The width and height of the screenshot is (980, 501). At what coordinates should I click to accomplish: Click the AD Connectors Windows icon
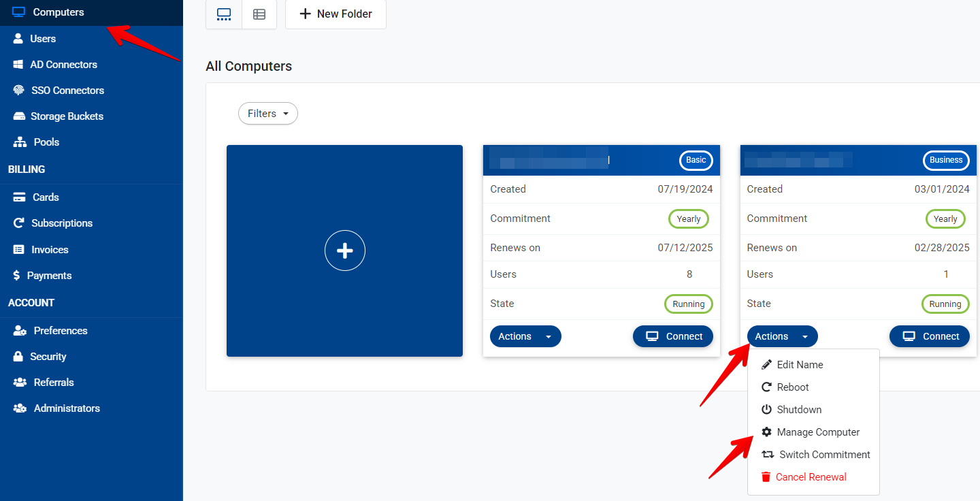(19, 65)
